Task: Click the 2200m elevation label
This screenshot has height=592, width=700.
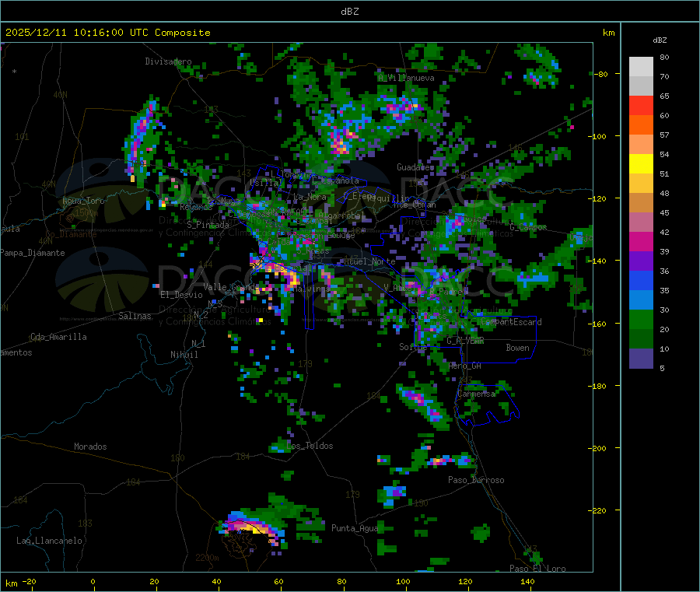Action: [x=207, y=558]
